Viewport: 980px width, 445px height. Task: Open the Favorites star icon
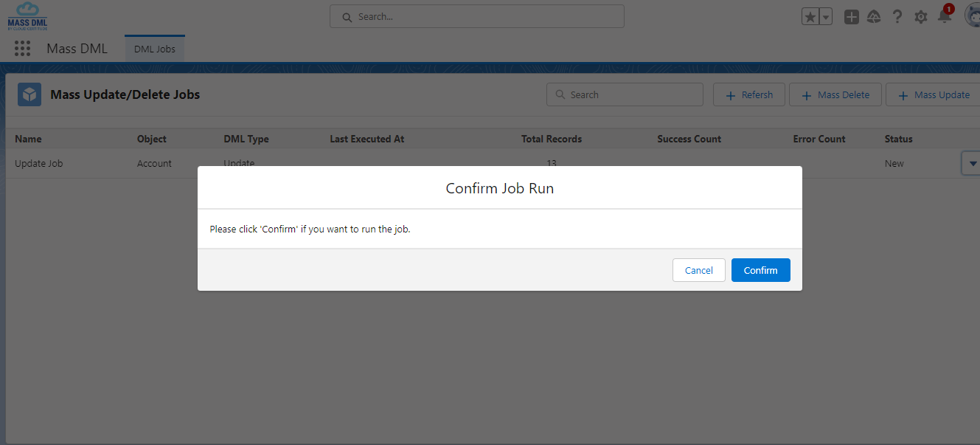tap(810, 17)
